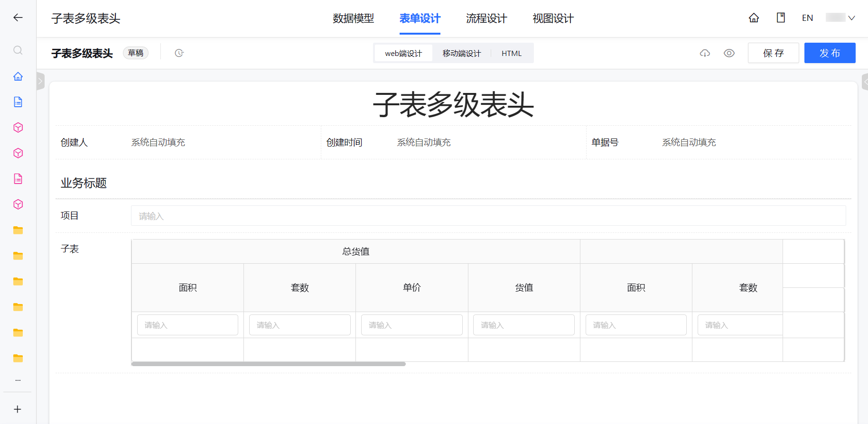The height and width of the screenshot is (424, 868).
Task: Click the back arrow icon
Action: coord(18,18)
